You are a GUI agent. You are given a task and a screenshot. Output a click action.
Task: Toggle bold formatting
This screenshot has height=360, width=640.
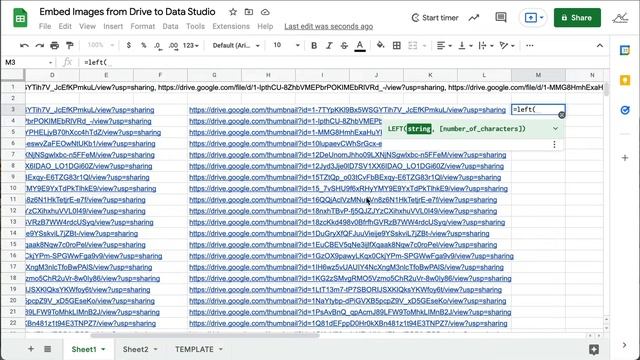314,45
